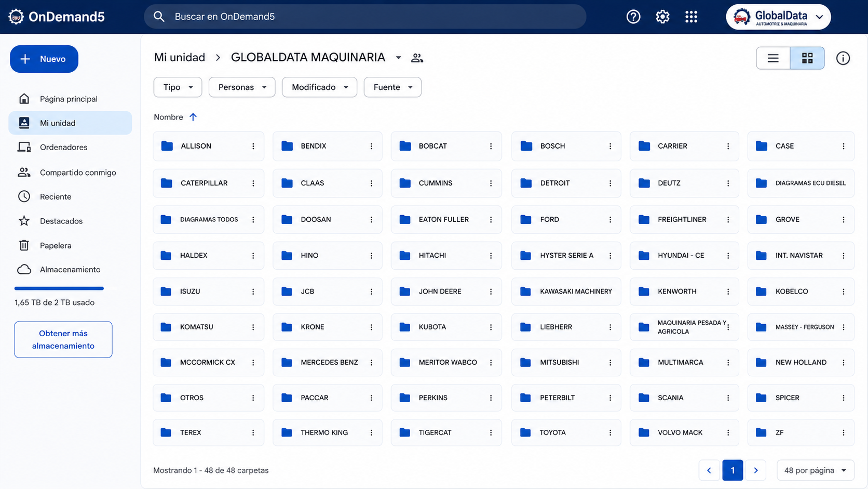Open more options for KENWORTH folder
This screenshot has width=868, height=489.
pos(728,292)
